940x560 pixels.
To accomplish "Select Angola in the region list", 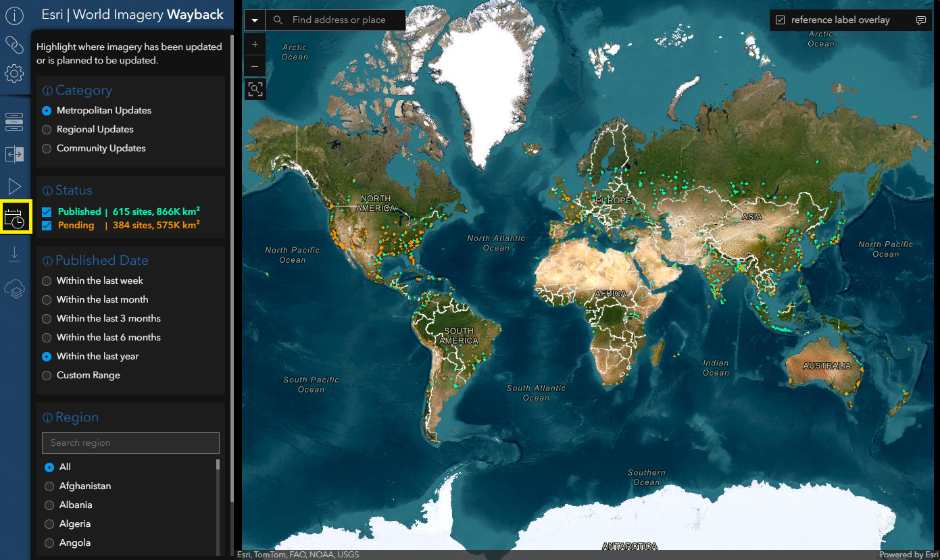I will (49, 543).
